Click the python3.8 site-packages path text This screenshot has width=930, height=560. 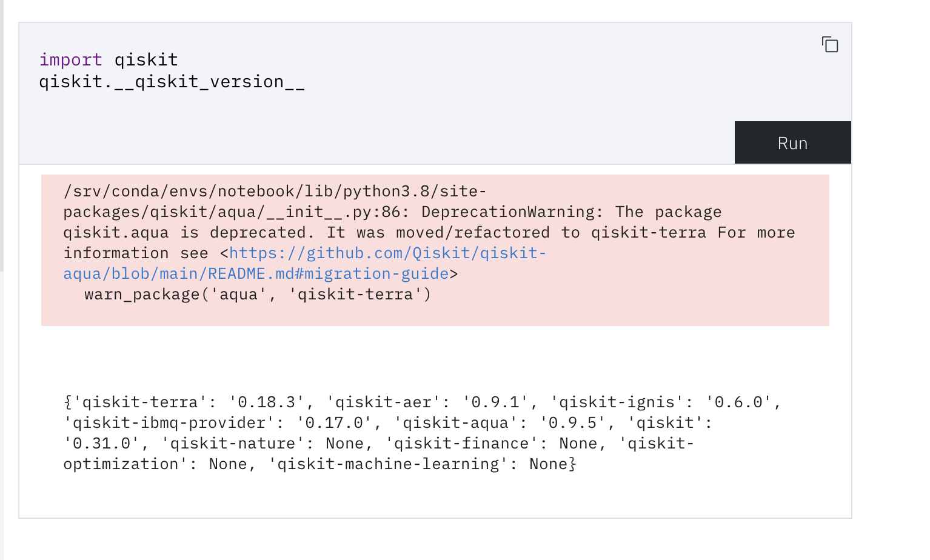[273, 191]
